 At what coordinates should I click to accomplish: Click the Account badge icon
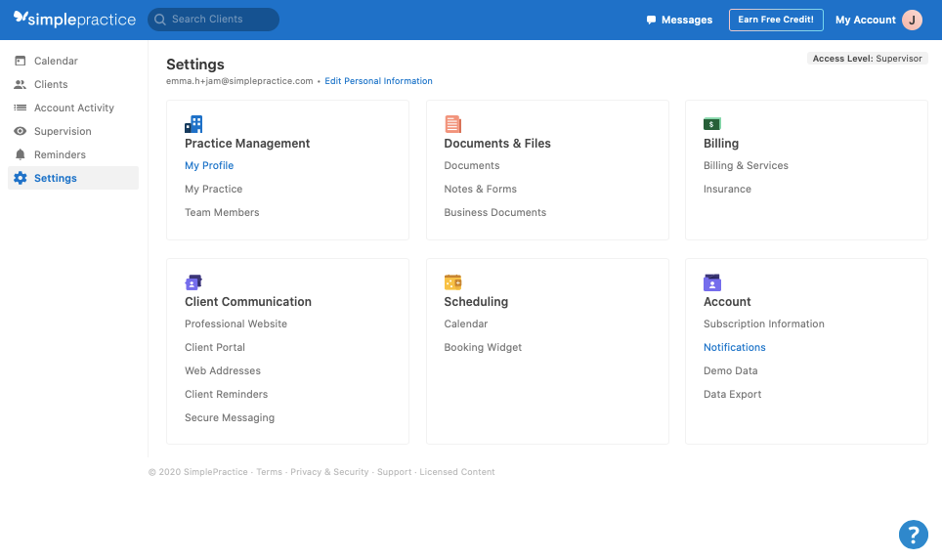[x=712, y=282]
